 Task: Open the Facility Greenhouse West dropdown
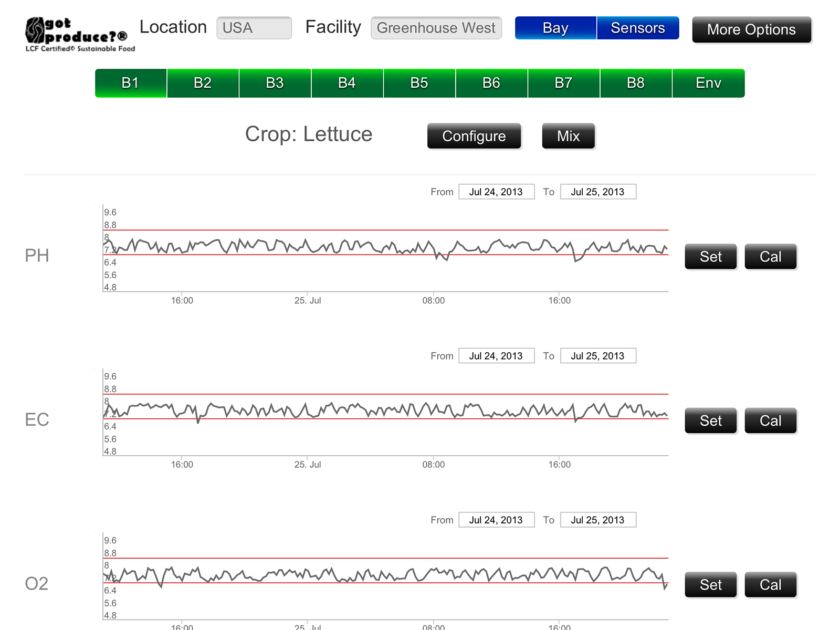tap(436, 28)
